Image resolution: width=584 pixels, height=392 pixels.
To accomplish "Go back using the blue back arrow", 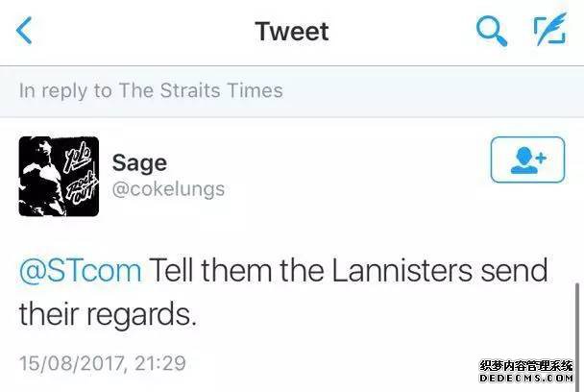I will [24, 31].
